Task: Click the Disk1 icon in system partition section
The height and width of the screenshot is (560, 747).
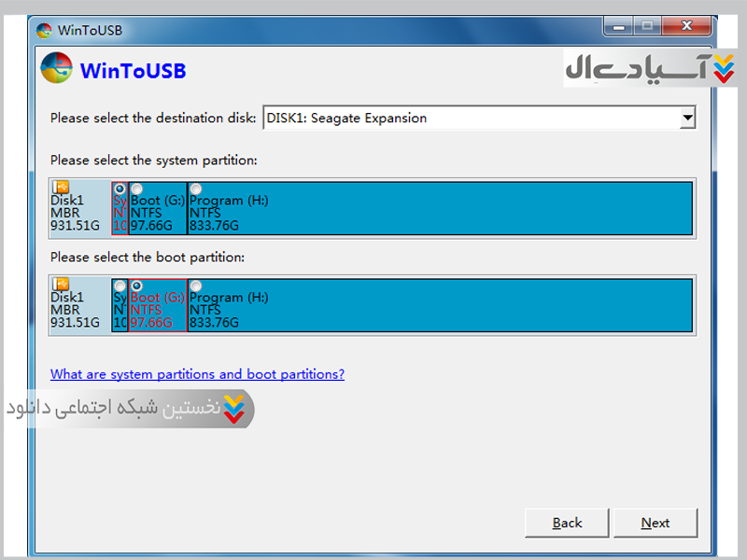Action: click(x=61, y=187)
